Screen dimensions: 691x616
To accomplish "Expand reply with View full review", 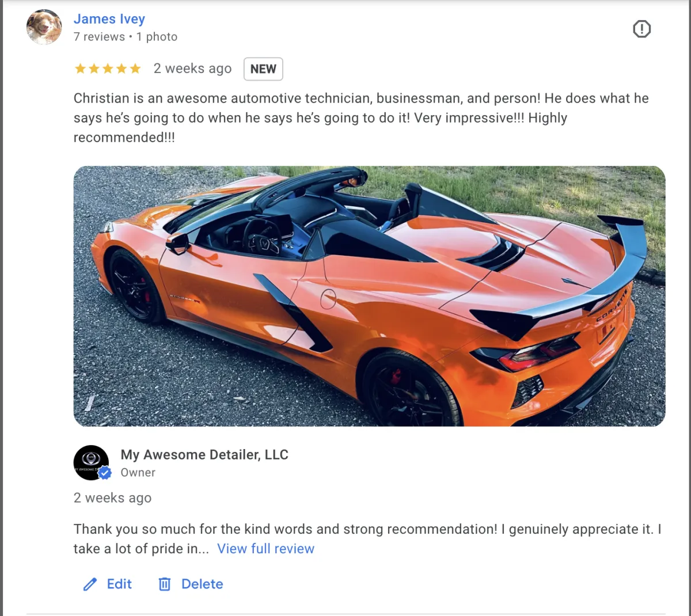I will click(x=265, y=549).
